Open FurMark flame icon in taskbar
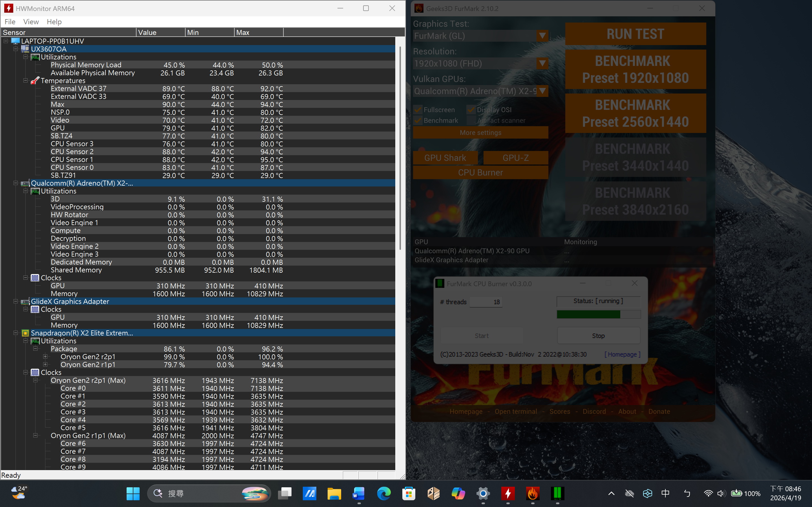812x507 pixels. [533, 493]
